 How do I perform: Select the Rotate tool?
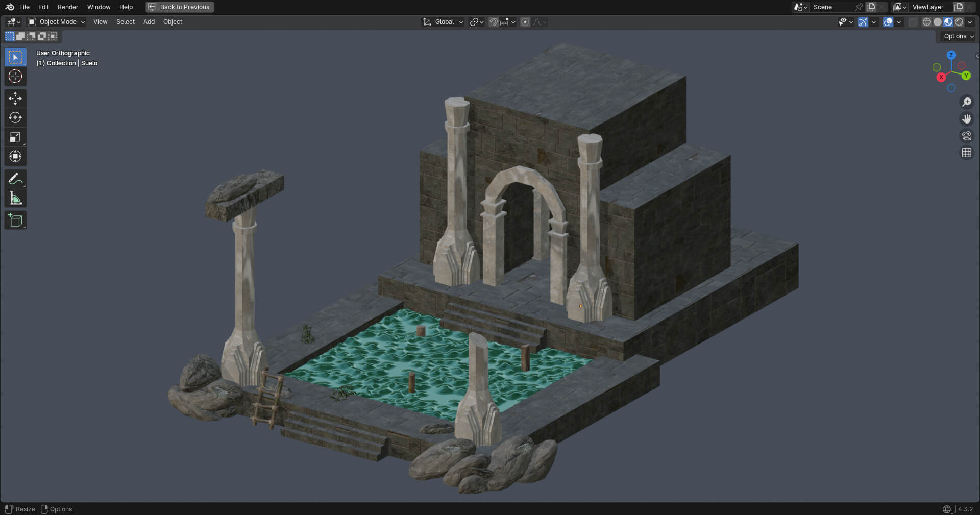click(x=15, y=117)
